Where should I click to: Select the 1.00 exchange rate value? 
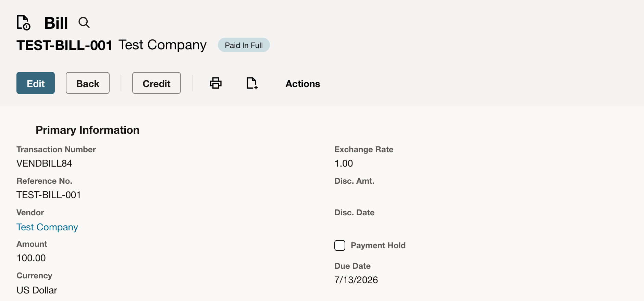[x=344, y=164]
